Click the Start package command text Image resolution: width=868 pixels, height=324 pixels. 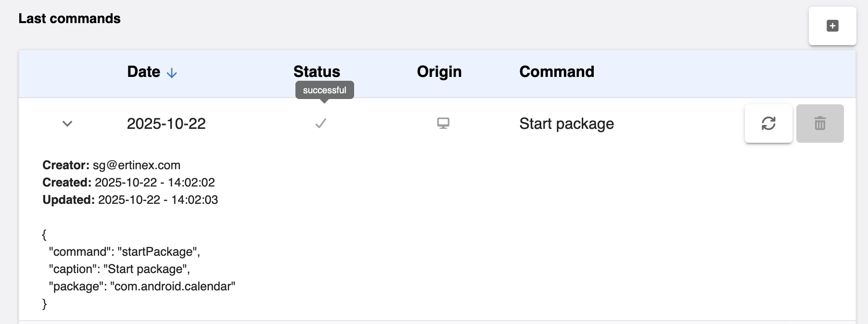click(x=566, y=124)
